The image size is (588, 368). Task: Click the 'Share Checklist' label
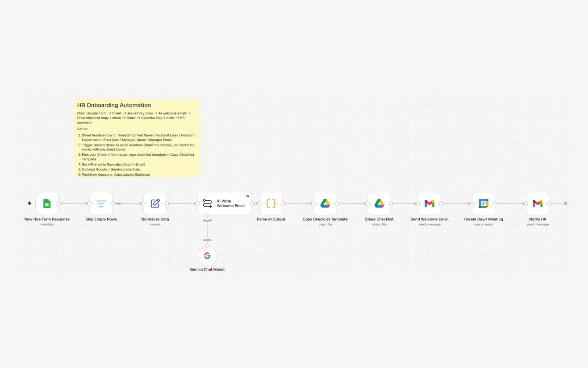[379, 219]
